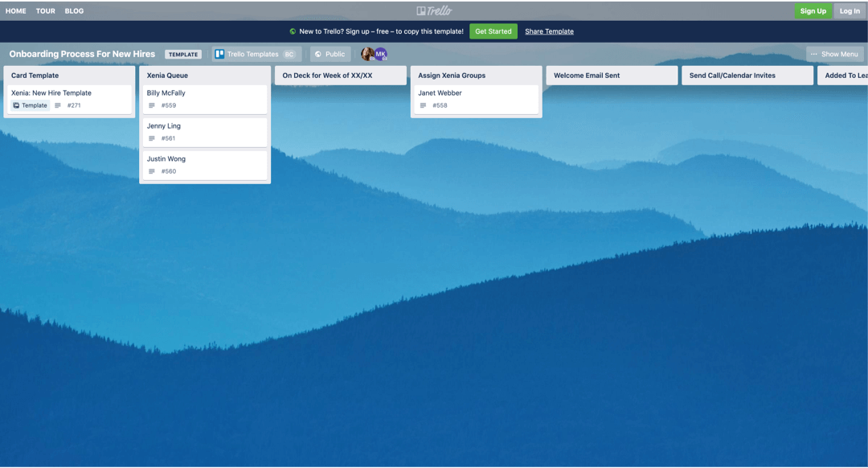Toggle the board visibility via Public setting
The width and height of the screenshot is (868, 468).
(x=330, y=54)
